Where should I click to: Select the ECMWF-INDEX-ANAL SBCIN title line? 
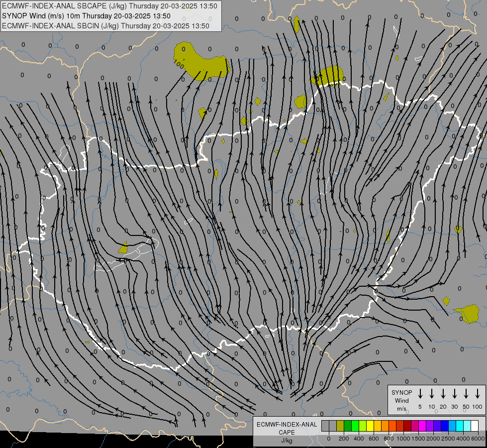[x=105, y=26]
